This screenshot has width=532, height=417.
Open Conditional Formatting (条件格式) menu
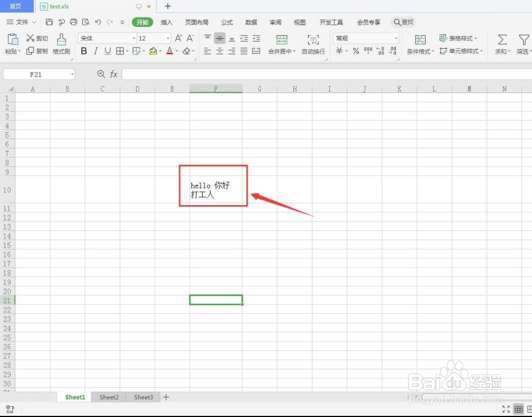click(421, 44)
